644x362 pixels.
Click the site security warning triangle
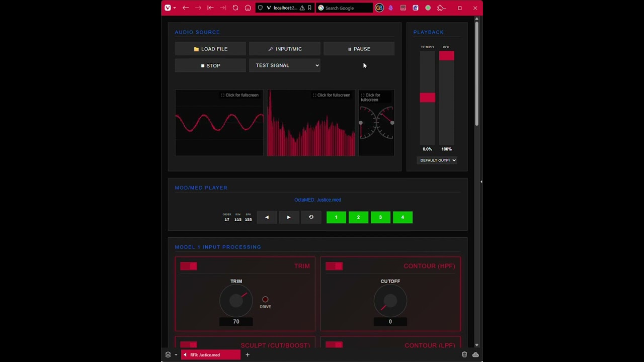coord(302,8)
